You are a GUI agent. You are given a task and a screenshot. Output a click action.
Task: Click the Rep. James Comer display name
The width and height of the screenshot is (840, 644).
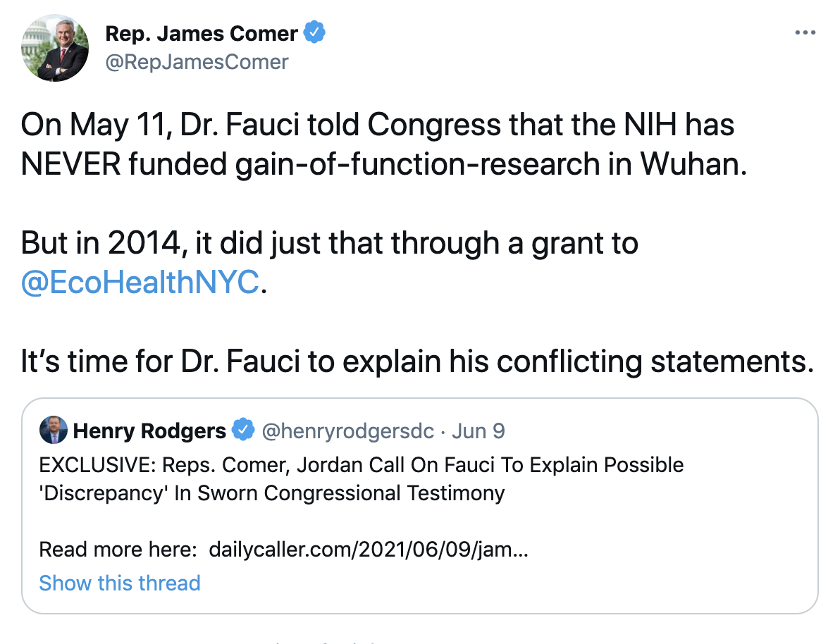pyautogui.click(x=202, y=32)
